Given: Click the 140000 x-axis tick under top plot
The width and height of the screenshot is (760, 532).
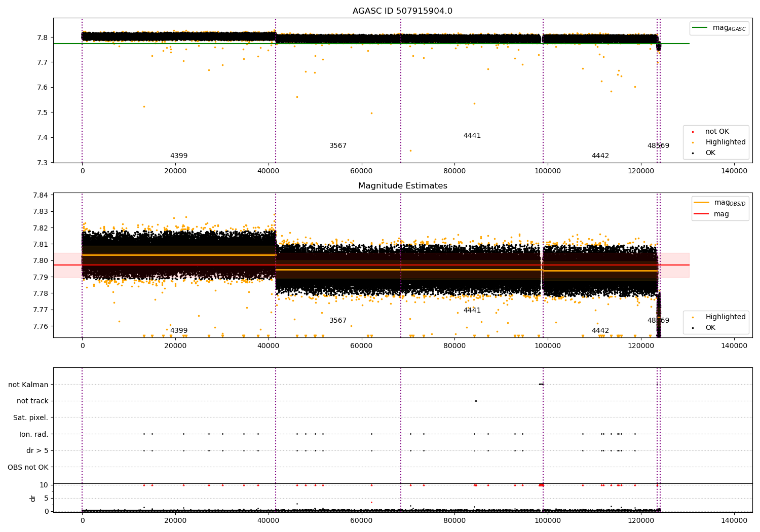Looking at the screenshot, I should pos(734,171).
